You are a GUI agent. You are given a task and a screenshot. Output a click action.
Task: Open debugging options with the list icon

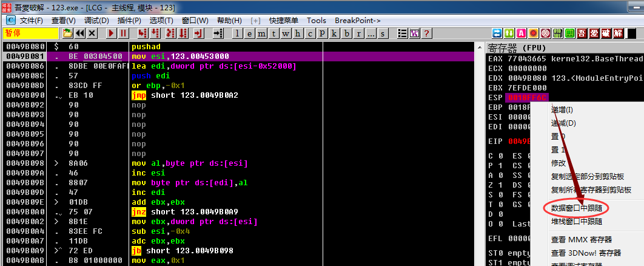coord(403,33)
